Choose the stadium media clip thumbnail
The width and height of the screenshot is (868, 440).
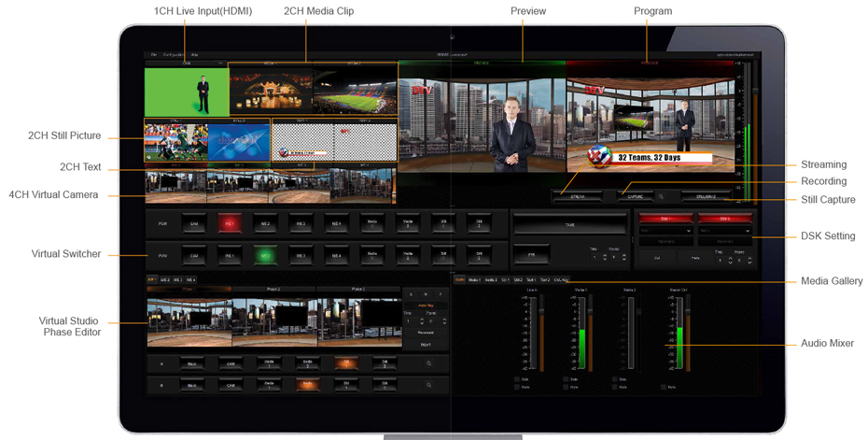(355, 92)
